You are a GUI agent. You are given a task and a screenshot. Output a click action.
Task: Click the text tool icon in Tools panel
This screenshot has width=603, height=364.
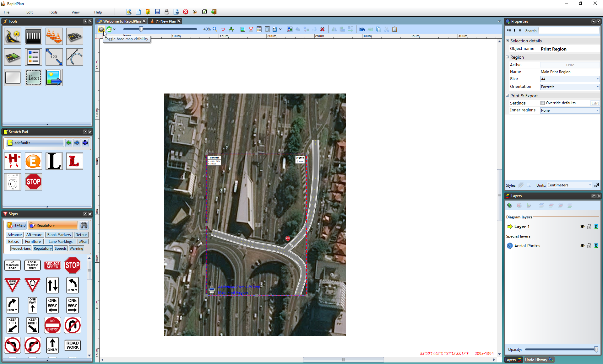[x=33, y=78]
